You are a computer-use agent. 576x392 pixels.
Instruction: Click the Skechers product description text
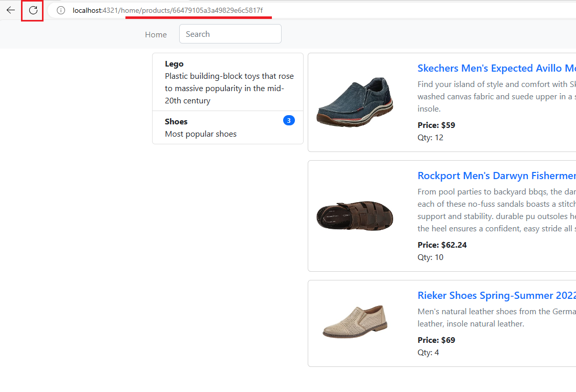pyautogui.click(x=497, y=97)
